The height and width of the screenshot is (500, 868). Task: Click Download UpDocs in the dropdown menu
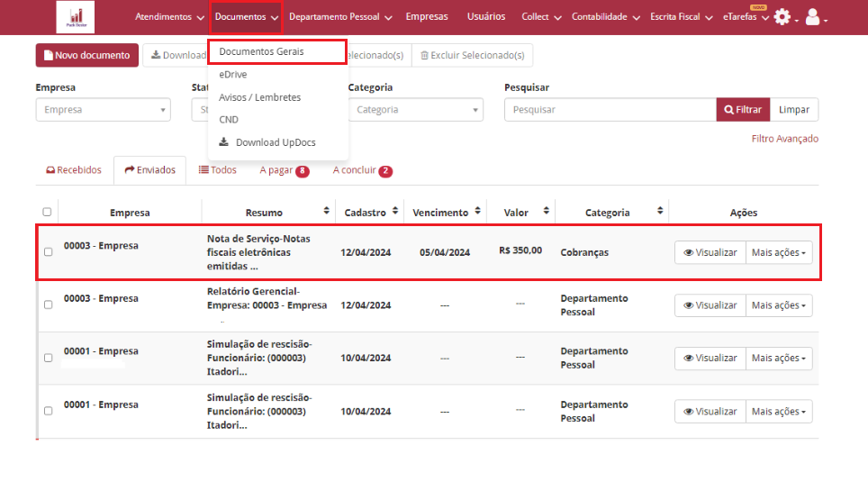[275, 142]
